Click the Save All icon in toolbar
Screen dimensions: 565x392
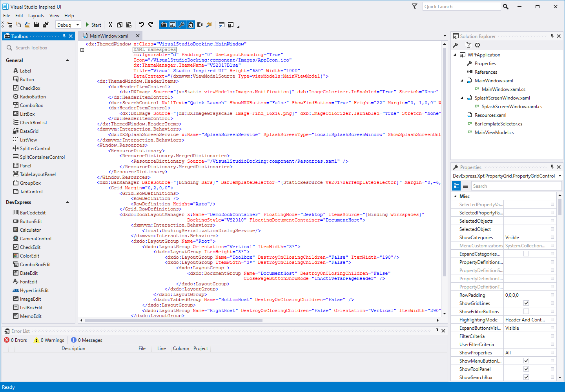[x=46, y=25]
